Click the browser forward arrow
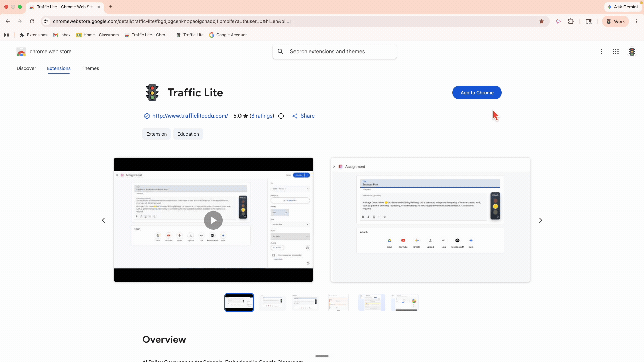644x362 pixels. click(x=20, y=21)
